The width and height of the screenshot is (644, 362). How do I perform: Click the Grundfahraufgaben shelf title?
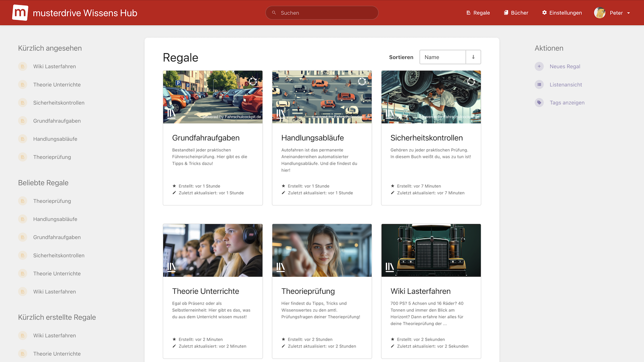tap(206, 138)
